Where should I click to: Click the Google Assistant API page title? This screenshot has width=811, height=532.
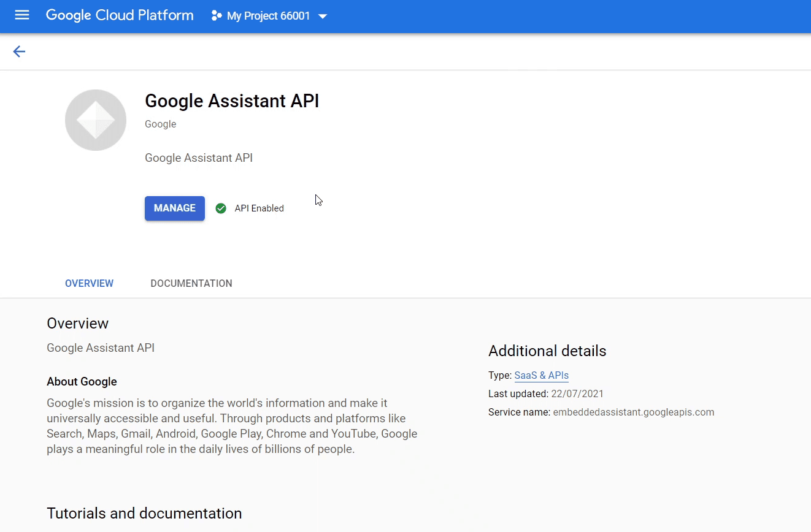232,101
